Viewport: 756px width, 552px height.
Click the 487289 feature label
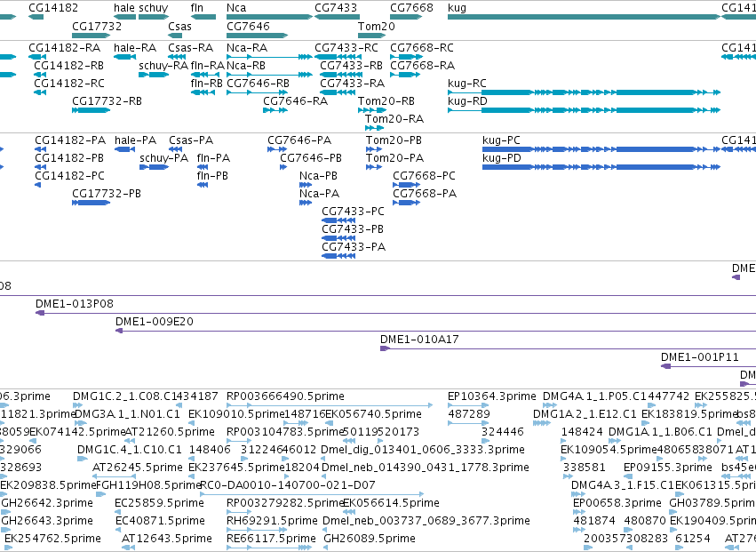pos(469,414)
